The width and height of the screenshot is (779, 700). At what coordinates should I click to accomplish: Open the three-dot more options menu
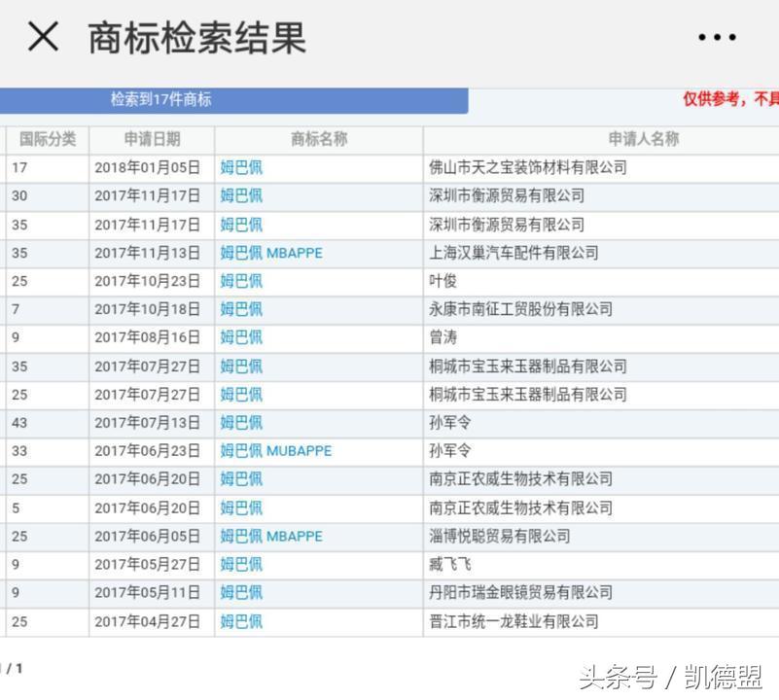coord(715,37)
